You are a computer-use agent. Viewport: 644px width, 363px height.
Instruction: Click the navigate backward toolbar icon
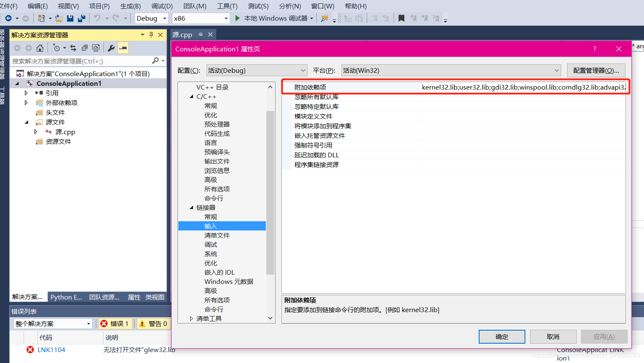click(x=8, y=18)
